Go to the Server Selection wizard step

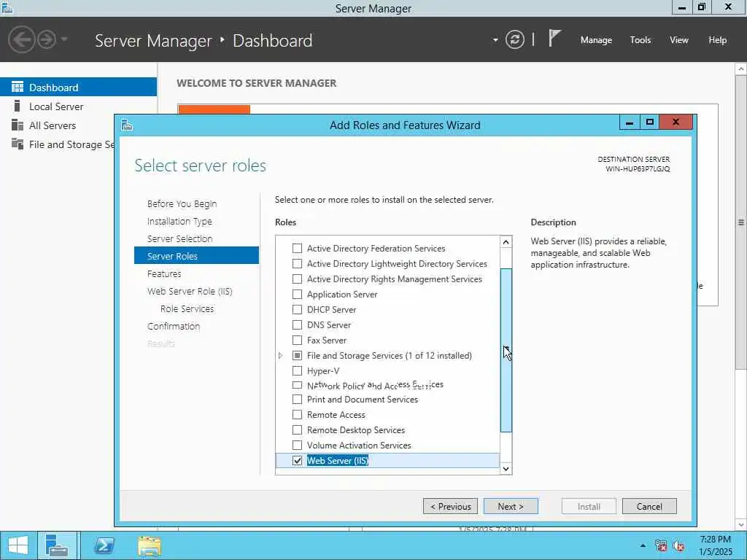tap(179, 239)
